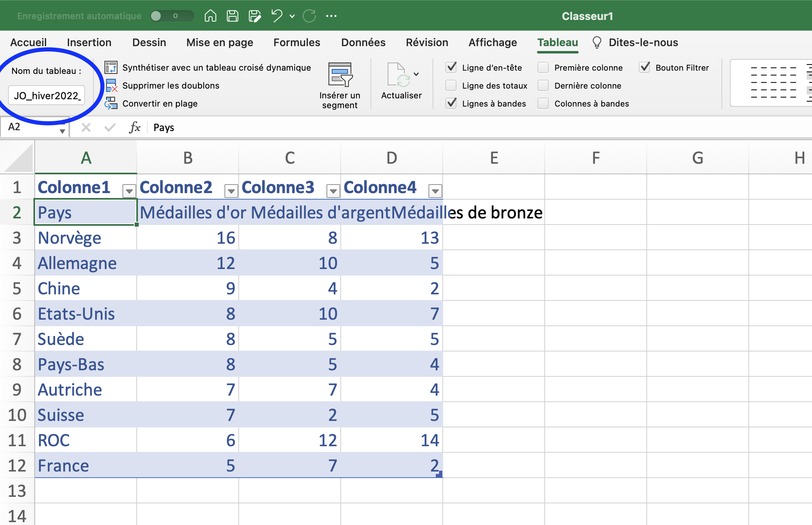
Task: Click the lightbulb Tell me icon
Action: (597, 42)
